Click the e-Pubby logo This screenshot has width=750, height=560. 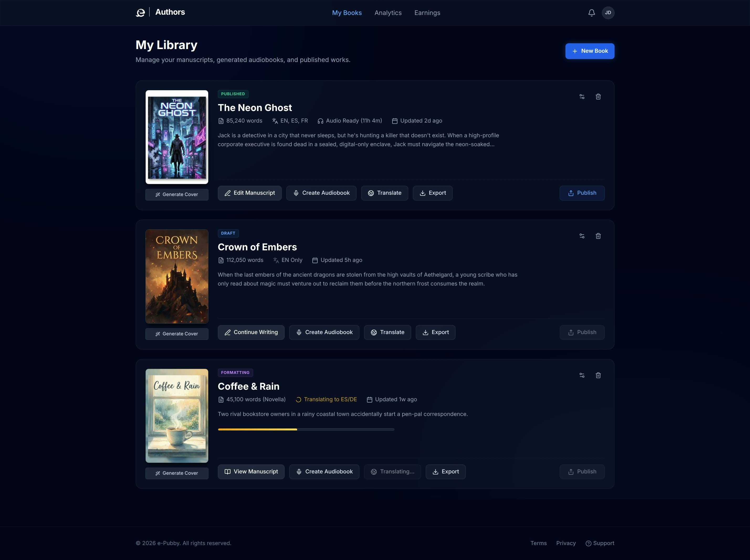pos(141,13)
